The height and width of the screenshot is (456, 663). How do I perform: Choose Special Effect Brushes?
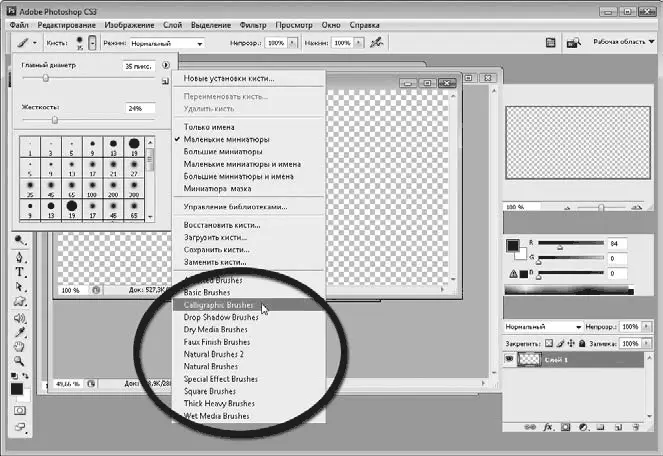tap(249, 379)
